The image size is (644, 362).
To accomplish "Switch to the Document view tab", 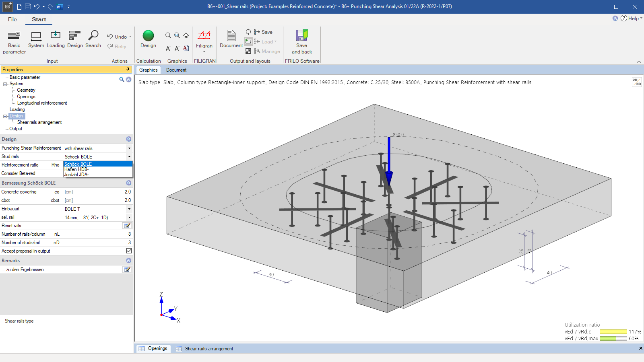I will tap(176, 70).
